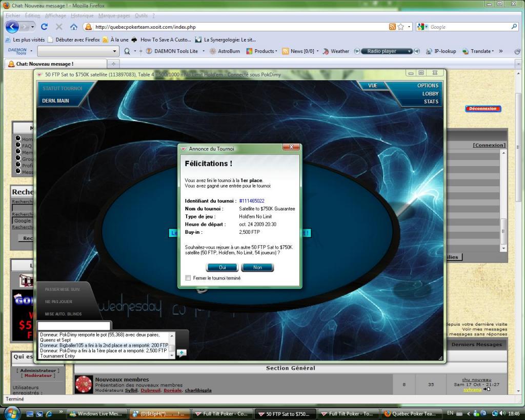
Task: Click Oui button in tournament dialog
Action: [x=223, y=267]
